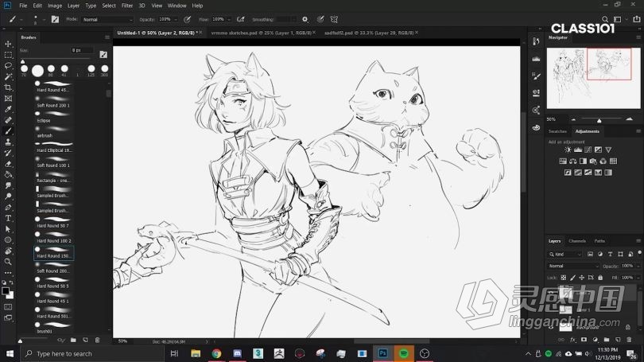Select the Lasso tool
644x362 pixels.
[x=8, y=65]
